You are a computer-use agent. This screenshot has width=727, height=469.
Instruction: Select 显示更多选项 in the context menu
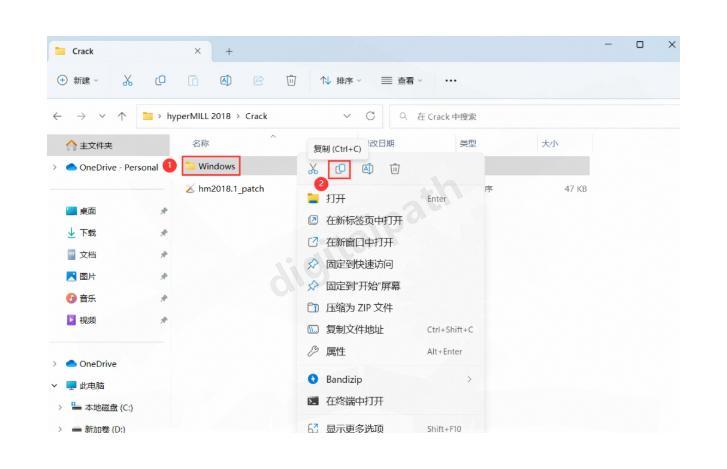390,429
